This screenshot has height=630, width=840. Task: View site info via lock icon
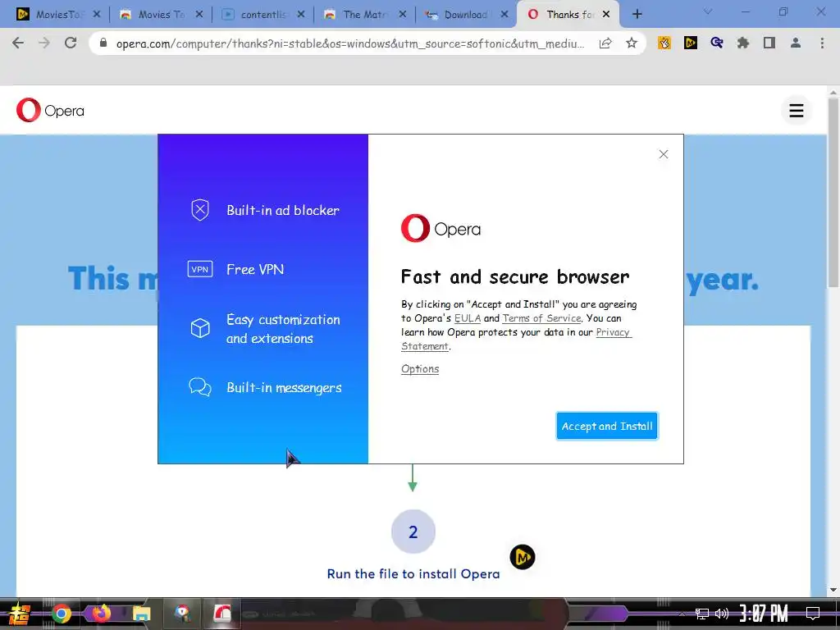[103, 43]
